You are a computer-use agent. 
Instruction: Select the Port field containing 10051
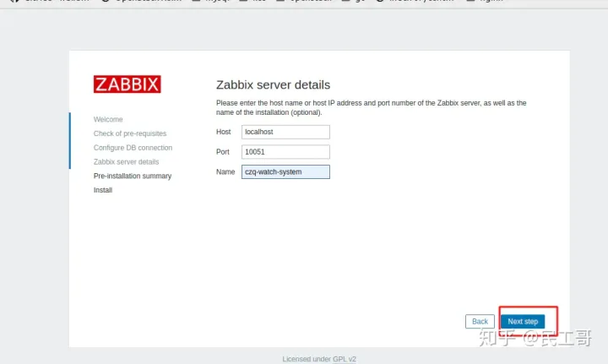point(285,152)
